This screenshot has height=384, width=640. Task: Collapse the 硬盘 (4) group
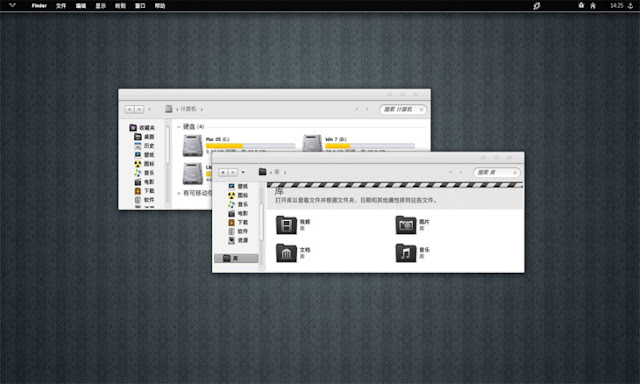(x=179, y=127)
